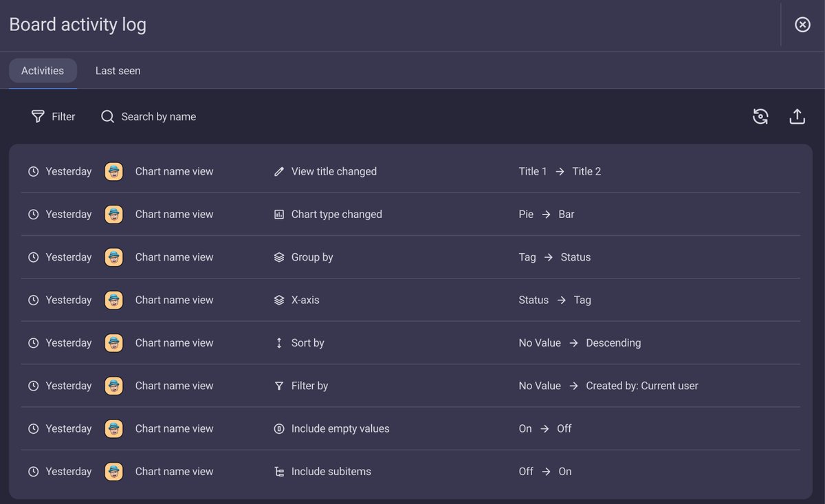Click Created by: Current user value
Image resolution: width=825 pixels, height=504 pixels.
pos(642,386)
